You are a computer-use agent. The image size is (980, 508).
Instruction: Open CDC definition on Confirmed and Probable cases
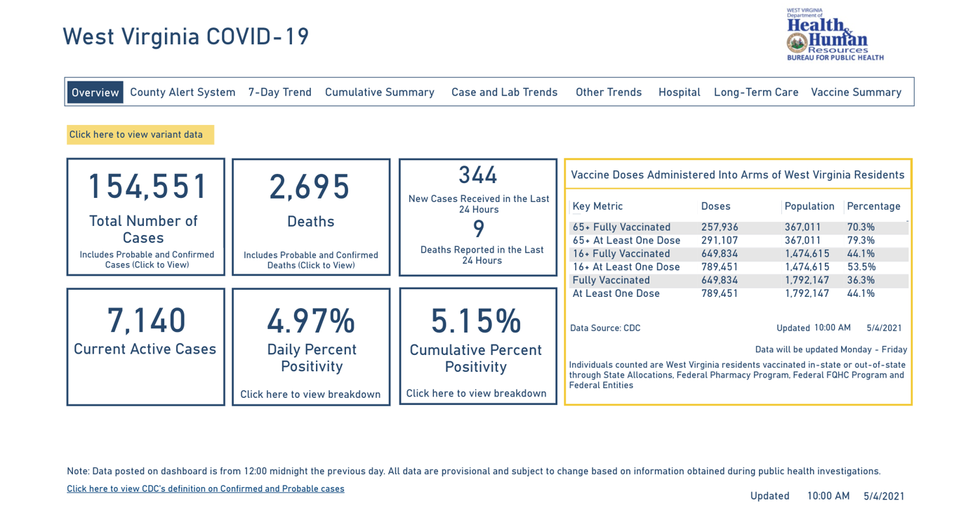pyautogui.click(x=206, y=488)
